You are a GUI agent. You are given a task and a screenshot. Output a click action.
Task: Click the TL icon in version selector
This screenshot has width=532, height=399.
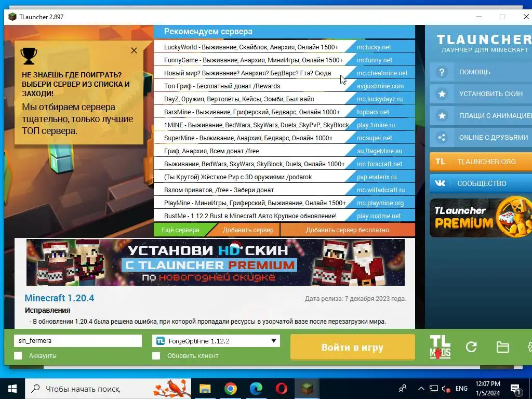coord(160,341)
